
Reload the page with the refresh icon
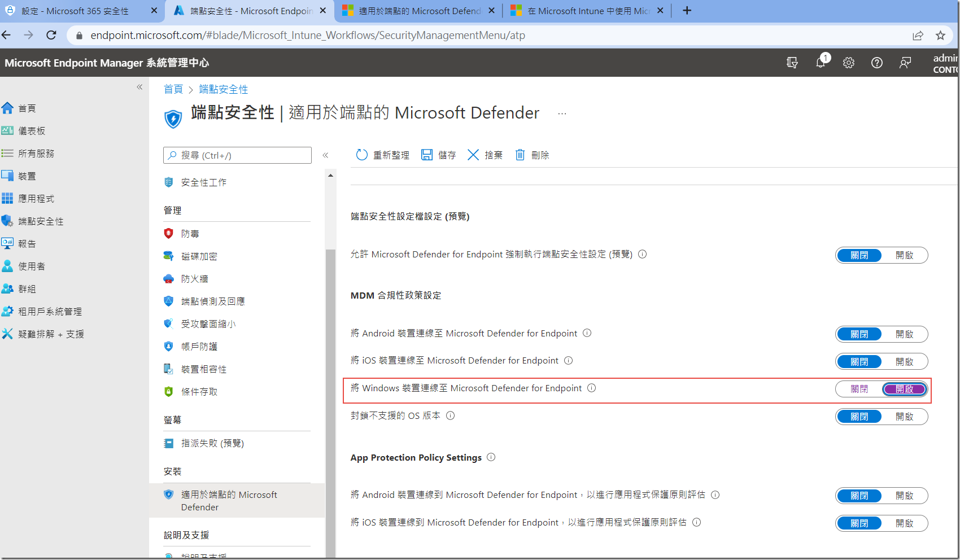pyautogui.click(x=51, y=35)
